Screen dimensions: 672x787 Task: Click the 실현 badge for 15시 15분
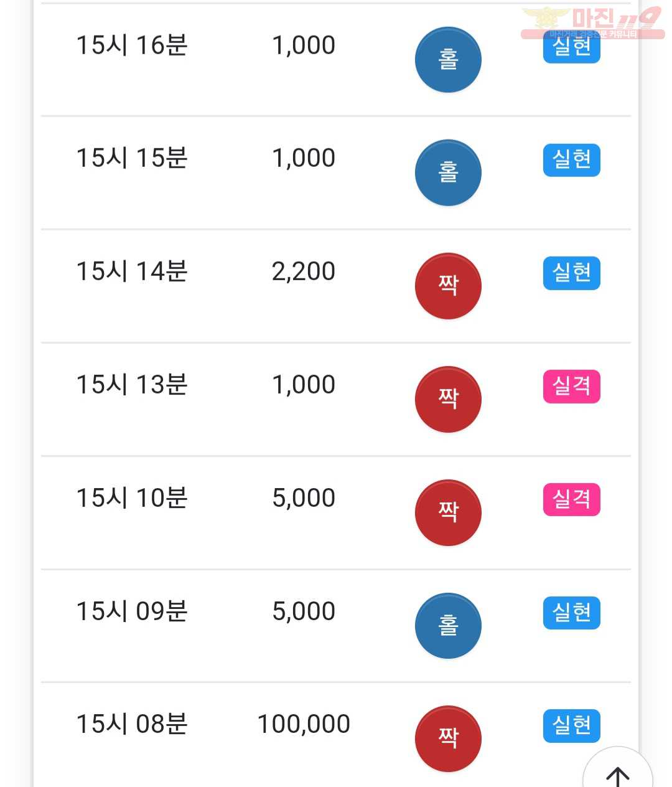(572, 160)
